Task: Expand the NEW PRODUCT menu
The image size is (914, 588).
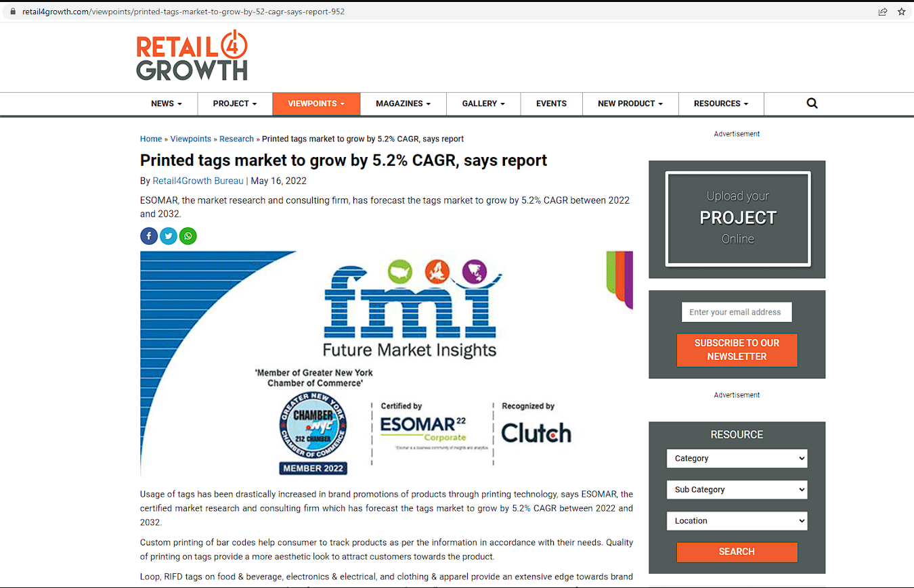Action: pyautogui.click(x=630, y=104)
